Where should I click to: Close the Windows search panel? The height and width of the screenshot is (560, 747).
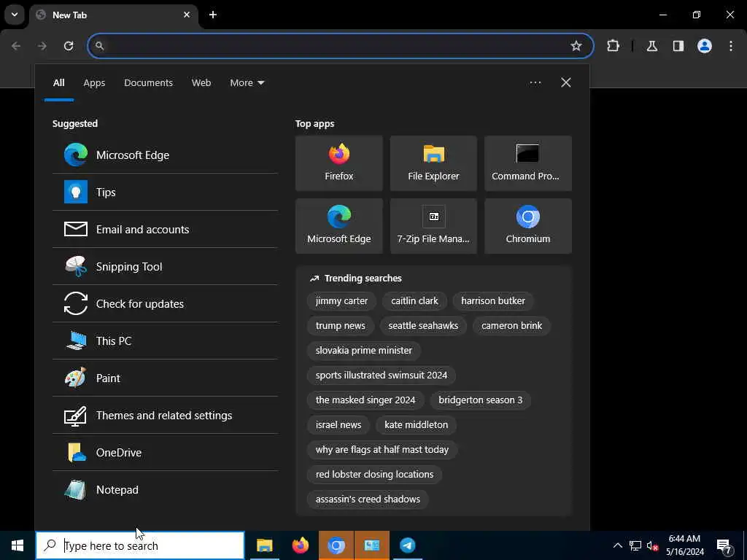566,83
